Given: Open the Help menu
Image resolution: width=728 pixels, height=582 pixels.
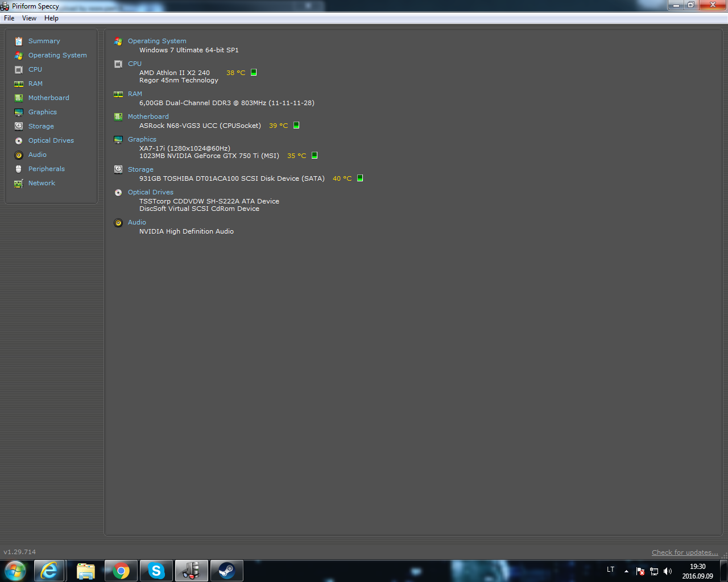Looking at the screenshot, I should pos(51,18).
